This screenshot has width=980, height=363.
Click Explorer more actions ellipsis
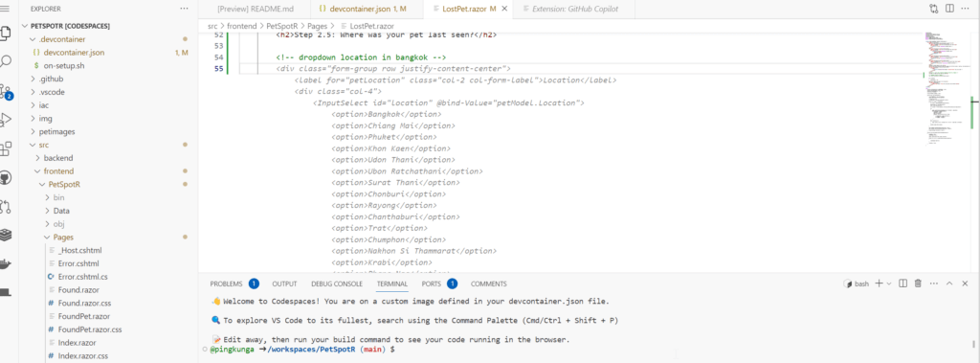pyautogui.click(x=184, y=9)
